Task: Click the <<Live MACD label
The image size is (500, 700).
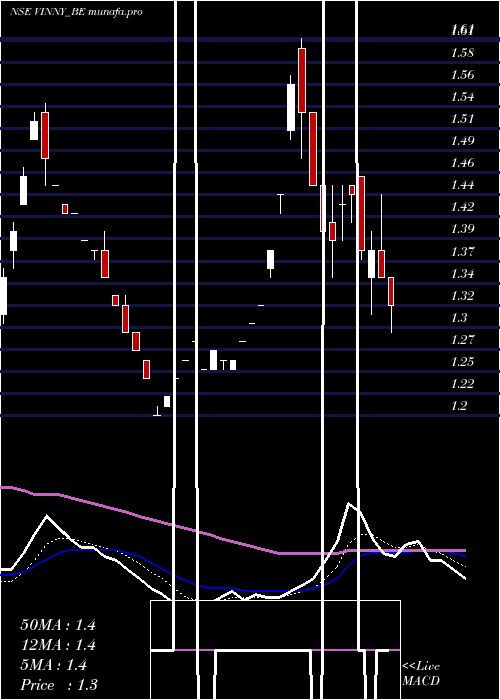Action: point(421,674)
